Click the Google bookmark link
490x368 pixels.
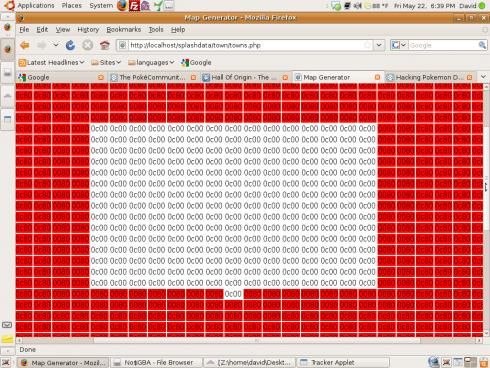(x=197, y=62)
